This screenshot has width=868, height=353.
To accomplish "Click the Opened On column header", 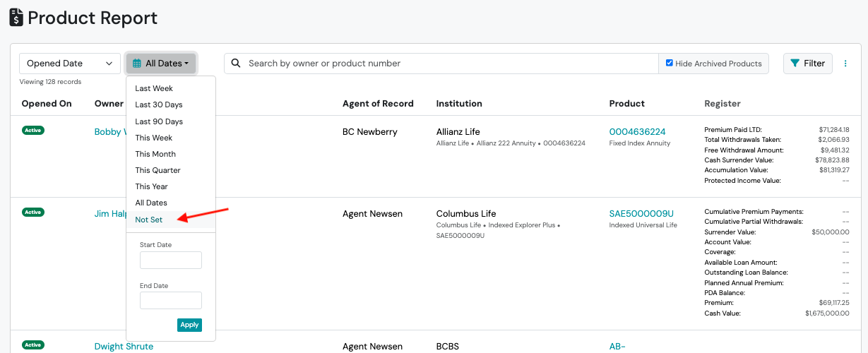I will point(47,104).
